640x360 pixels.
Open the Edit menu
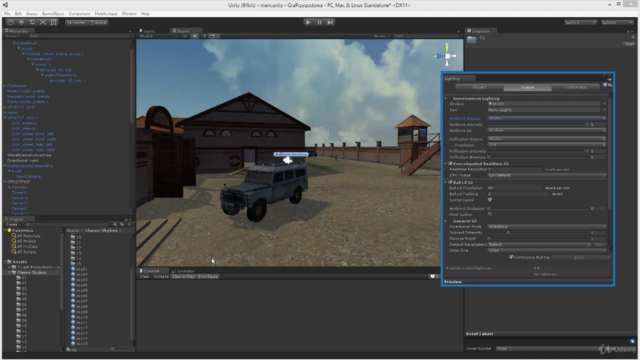[x=18, y=13]
